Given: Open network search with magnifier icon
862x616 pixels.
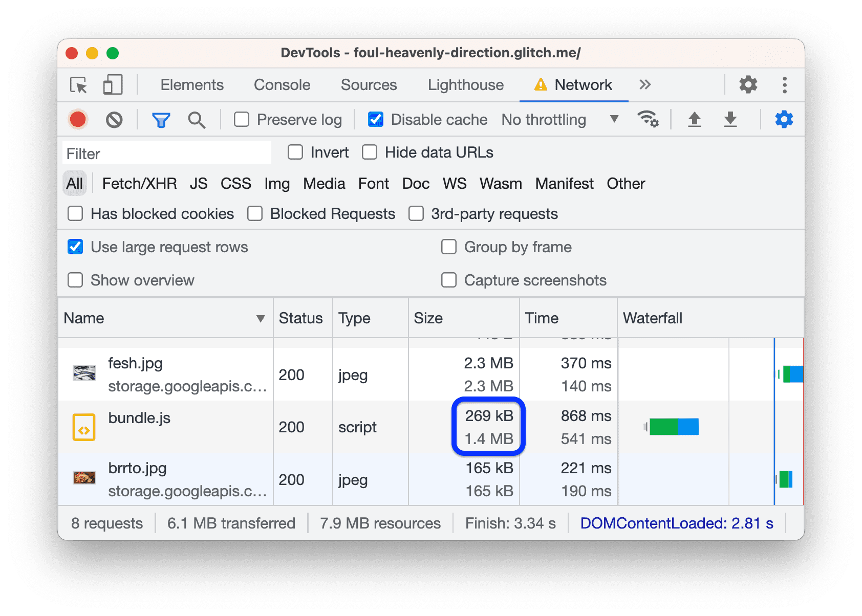Looking at the screenshot, I should click(197, 120).
